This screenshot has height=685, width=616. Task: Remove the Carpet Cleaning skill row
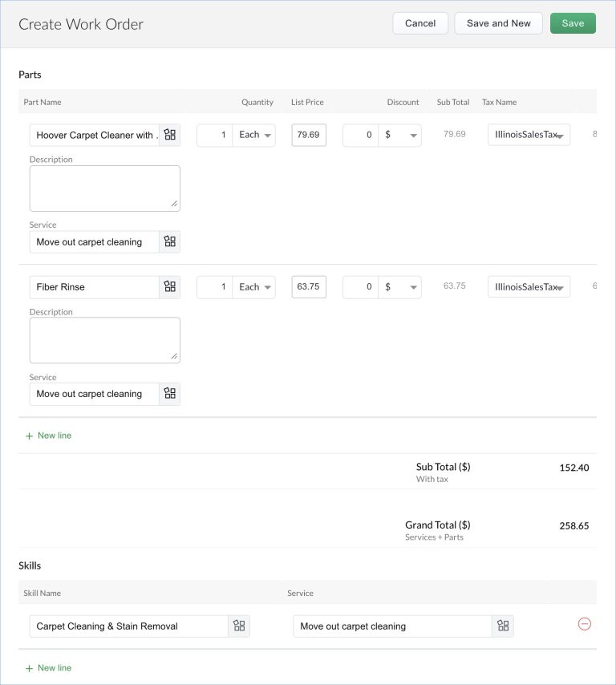584,624
